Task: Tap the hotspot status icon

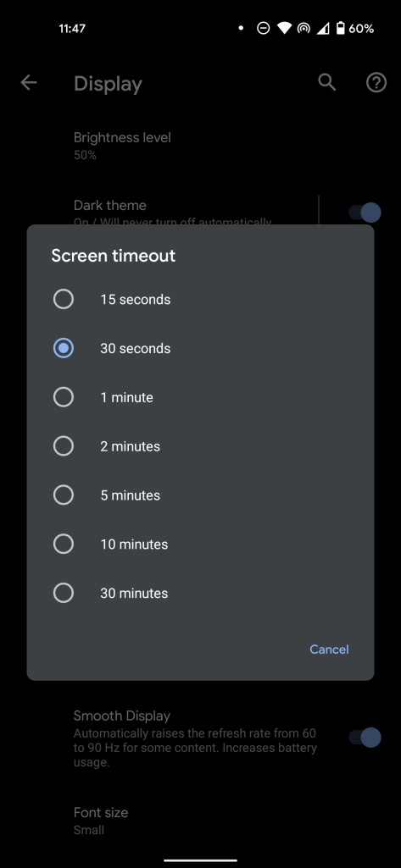Action: pos(303,28)
